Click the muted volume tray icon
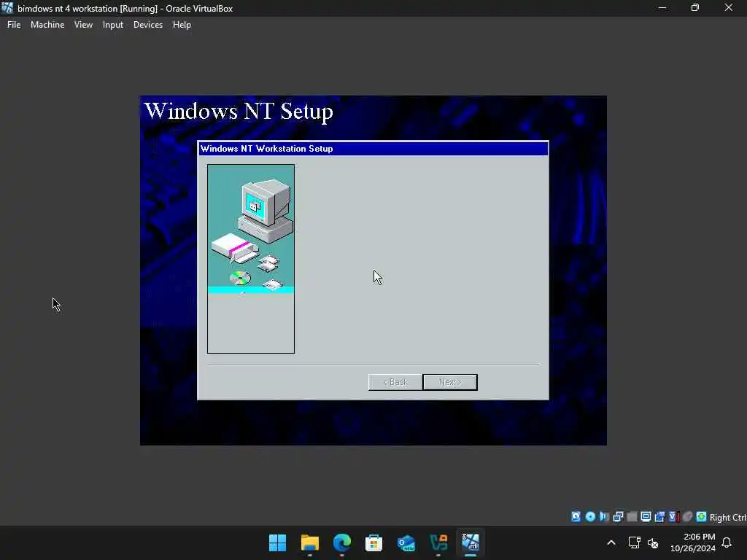This screenshot has height=560, width=747. point(653,542)
